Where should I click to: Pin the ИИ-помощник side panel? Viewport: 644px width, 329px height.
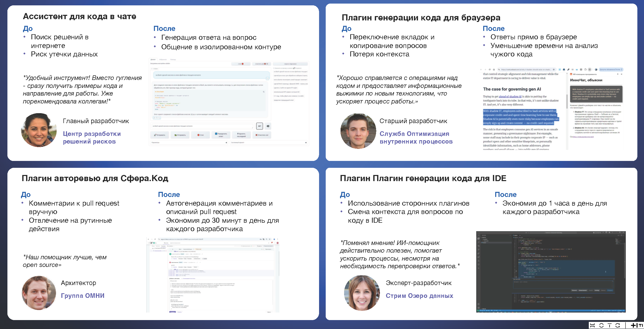coord(618,74)
